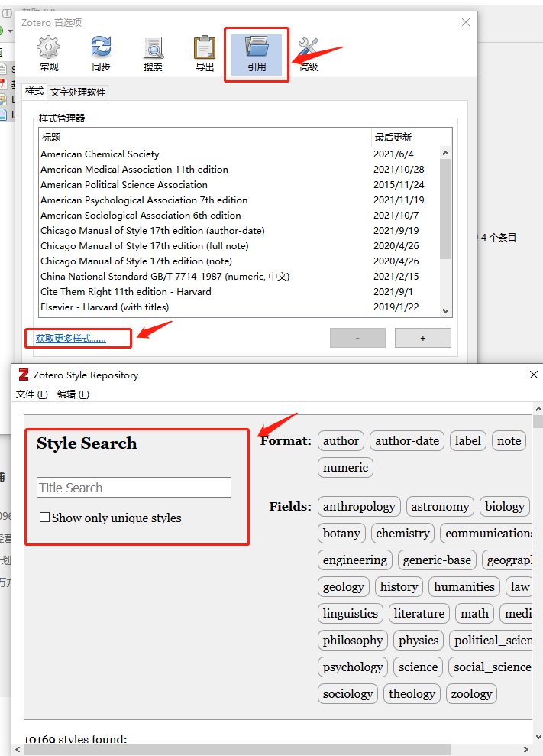Filter by humanities field
This screenshot has height=756, width=543.
coord(464,586)
